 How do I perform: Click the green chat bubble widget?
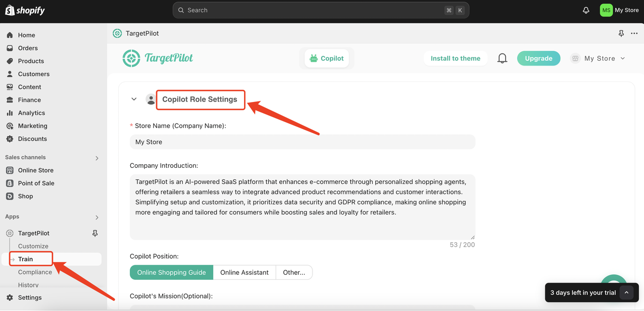tap(614, 280)
